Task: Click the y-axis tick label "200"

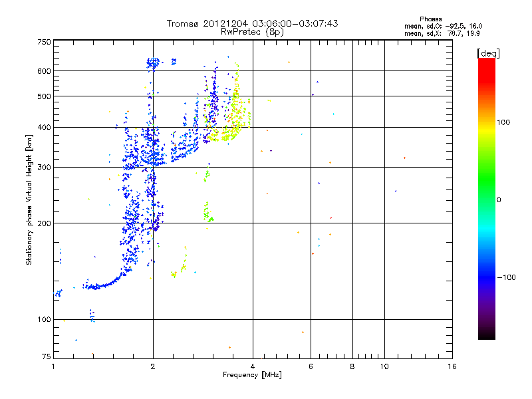Action: (x=44, y=223)
